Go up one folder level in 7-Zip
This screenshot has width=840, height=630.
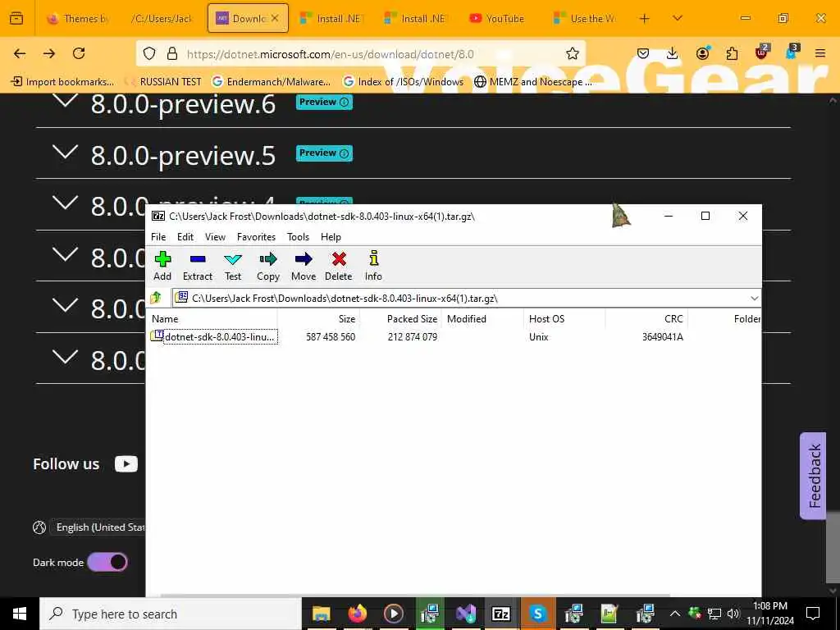click(x=156, y=297)
